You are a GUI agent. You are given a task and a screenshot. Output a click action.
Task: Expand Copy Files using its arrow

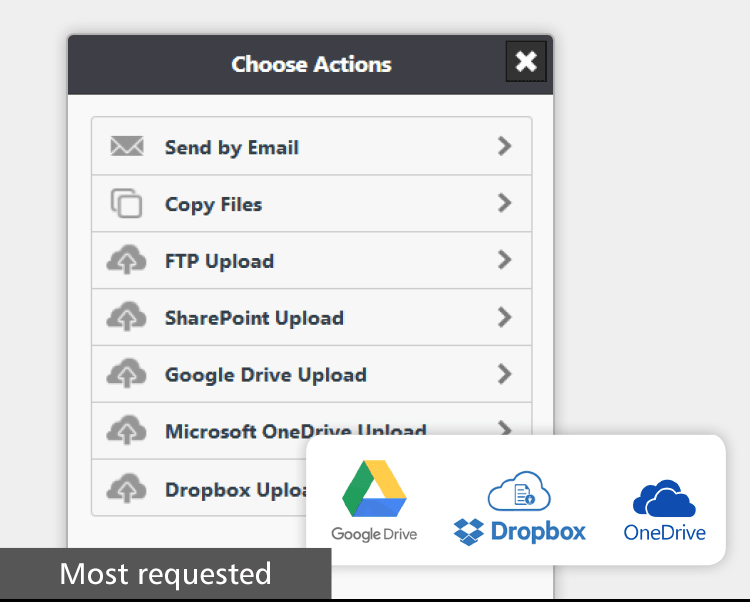pos(505,203)
